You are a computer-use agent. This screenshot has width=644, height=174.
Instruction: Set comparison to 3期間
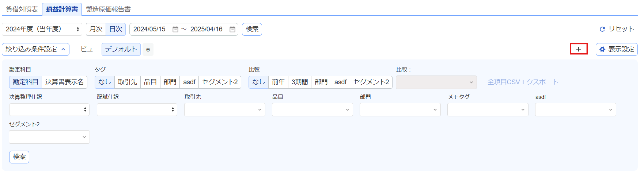[x=300, y=82]
